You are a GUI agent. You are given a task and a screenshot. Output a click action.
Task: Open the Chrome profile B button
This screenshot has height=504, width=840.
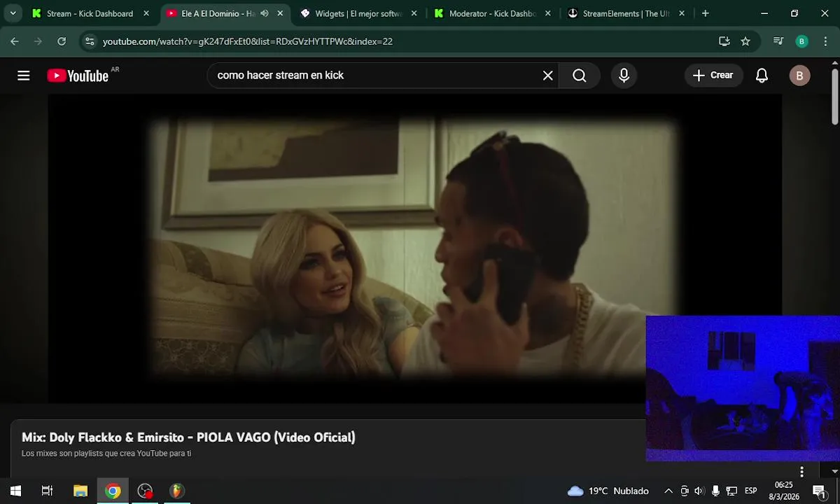pos(802,41)
